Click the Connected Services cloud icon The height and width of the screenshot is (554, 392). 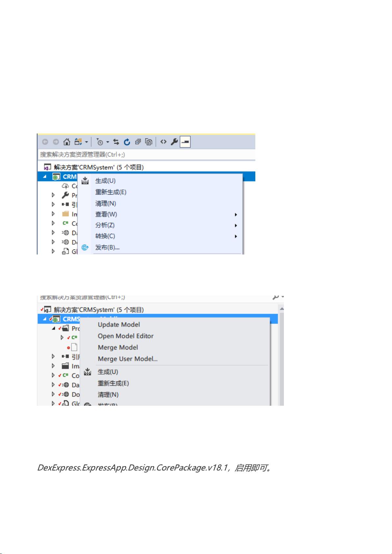click(65, 186)
